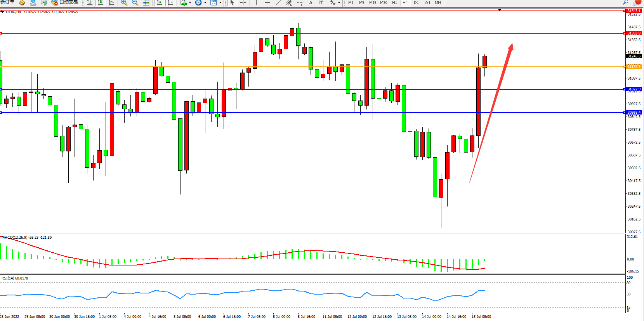Click the tile windows icon

[146, 3]
